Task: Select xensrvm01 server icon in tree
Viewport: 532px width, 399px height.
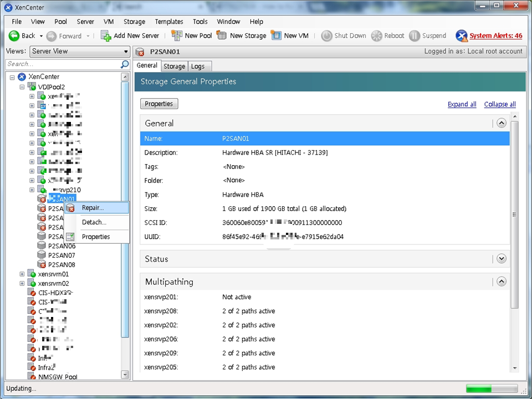Action: (32, 273)
